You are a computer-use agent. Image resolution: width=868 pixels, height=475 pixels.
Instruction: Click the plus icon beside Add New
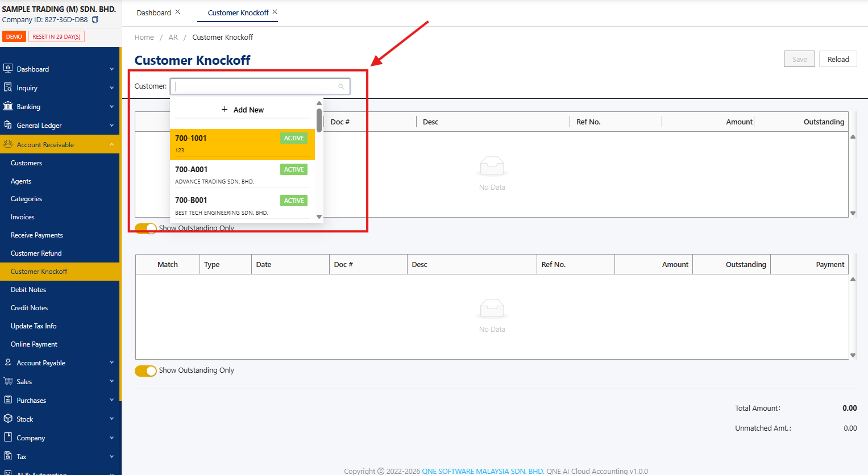click(225, 110)
